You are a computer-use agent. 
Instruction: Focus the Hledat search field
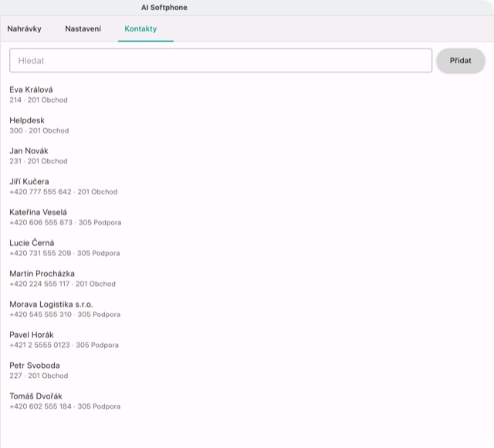(221, 60)
